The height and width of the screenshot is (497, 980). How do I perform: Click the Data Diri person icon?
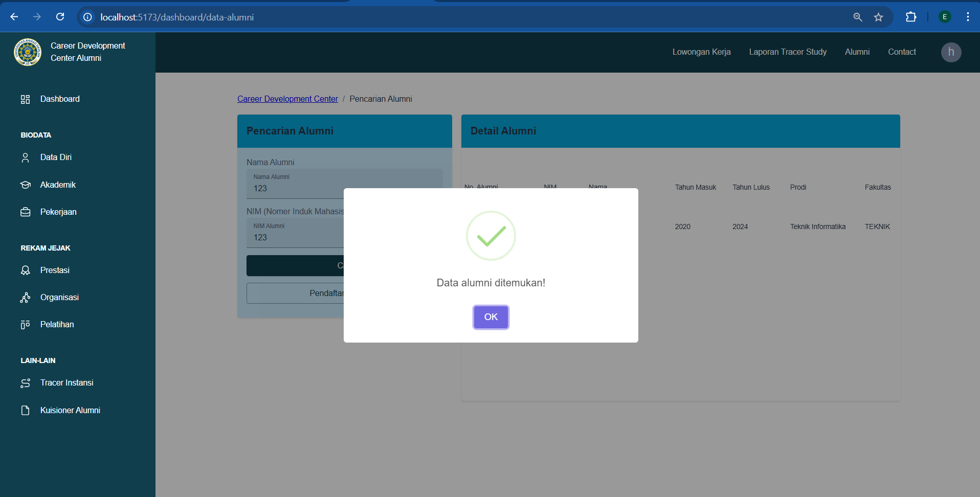pyautogui.click(x=25, y=157)
